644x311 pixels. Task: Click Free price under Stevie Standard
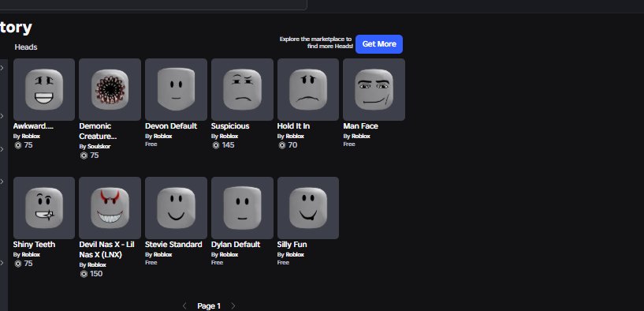(151, 263)
